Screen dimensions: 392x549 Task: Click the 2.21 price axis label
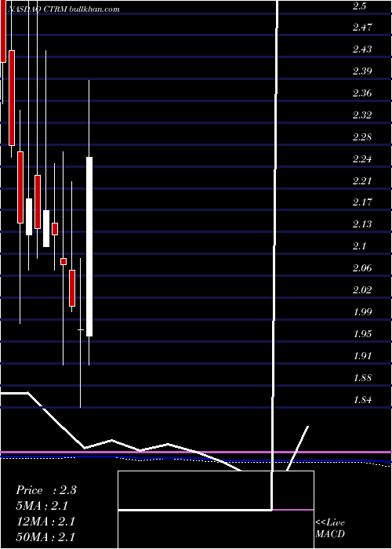tap(362, 181)
